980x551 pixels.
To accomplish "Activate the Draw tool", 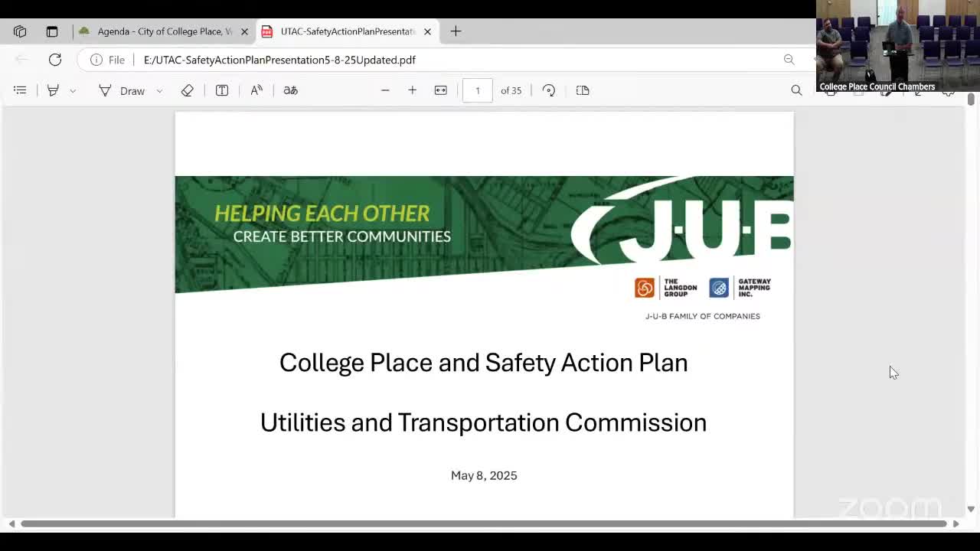I will coord(122,90).
